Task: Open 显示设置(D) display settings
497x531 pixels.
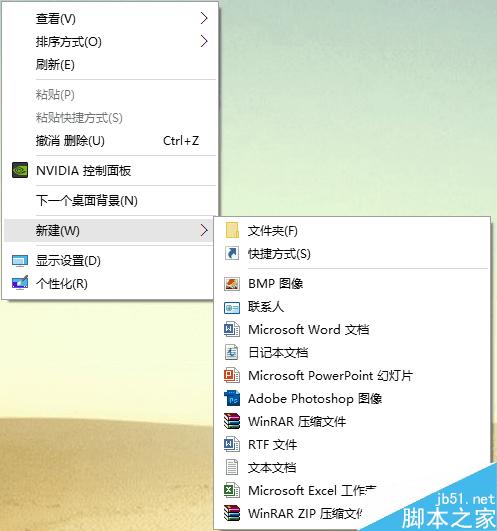Action: [110, 261]
